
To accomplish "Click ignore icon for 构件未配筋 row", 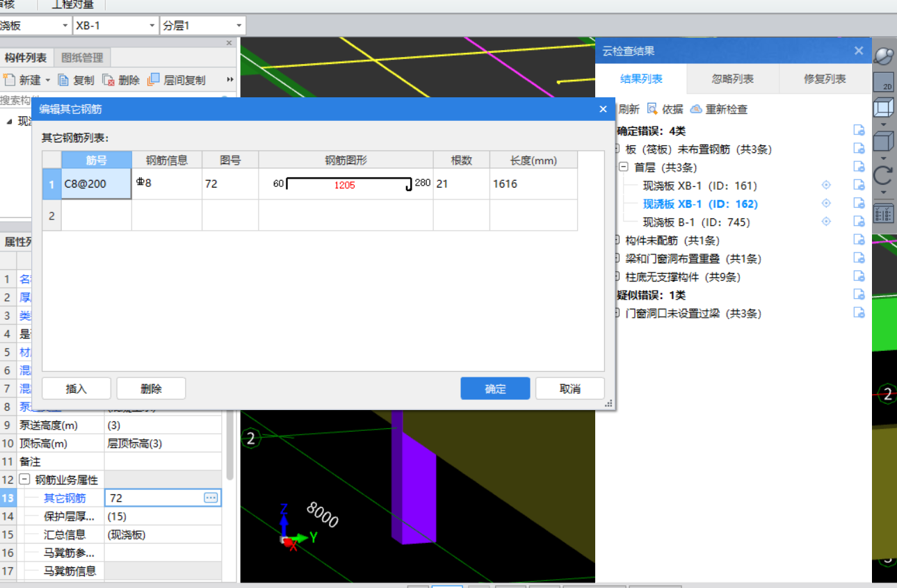I will click(x=859, y=240).
